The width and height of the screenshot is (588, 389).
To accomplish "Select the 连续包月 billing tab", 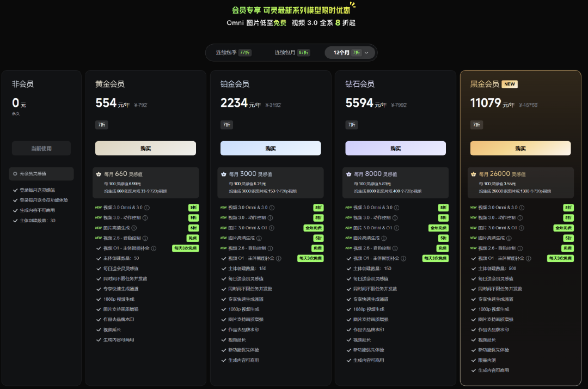I will tap(292, 53).
